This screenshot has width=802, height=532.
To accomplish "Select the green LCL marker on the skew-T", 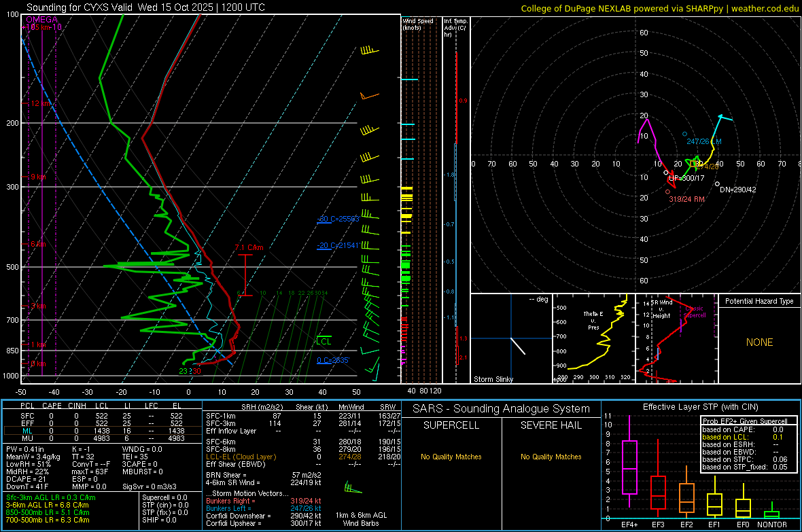I will point(324,340).
